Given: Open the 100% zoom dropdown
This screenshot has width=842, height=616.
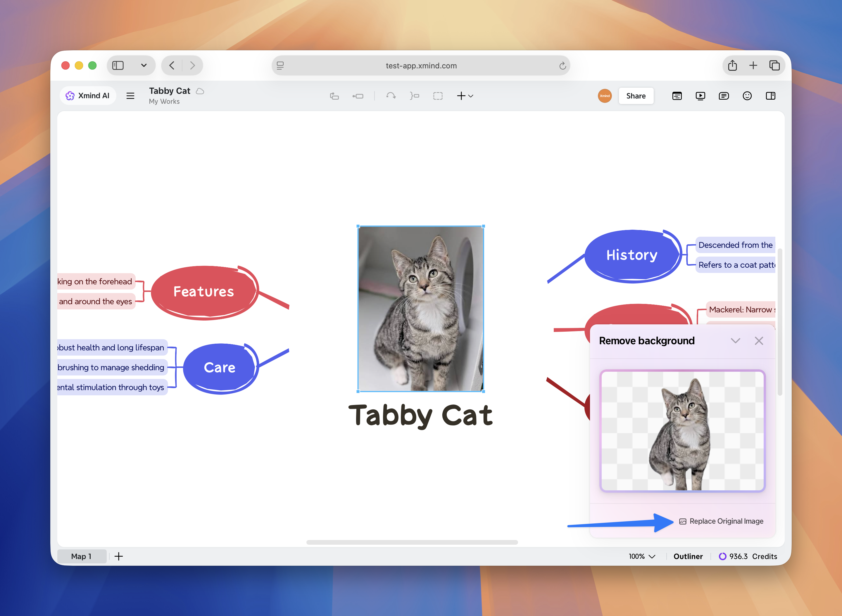Looking at the screenshot, I should (x=642, y=556).
